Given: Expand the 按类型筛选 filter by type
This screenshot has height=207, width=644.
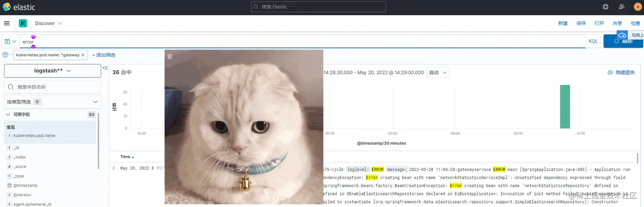Looking at the screenshot, I should pos(52,102).
